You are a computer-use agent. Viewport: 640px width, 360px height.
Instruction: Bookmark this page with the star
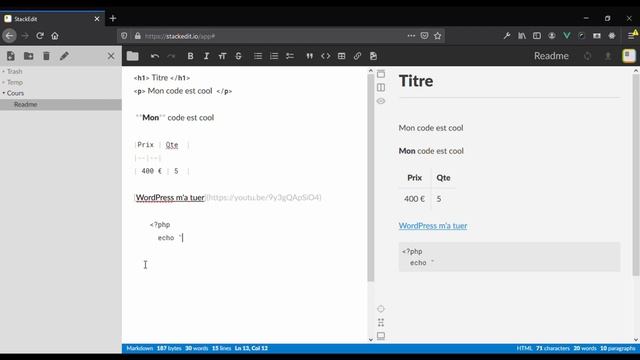(x=438, y=36)
